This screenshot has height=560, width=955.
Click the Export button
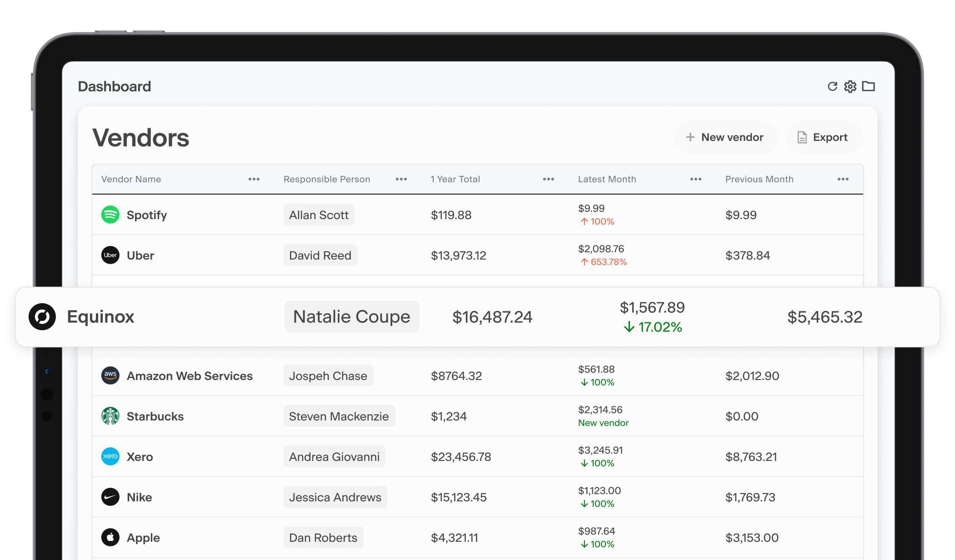click(824, 137)
